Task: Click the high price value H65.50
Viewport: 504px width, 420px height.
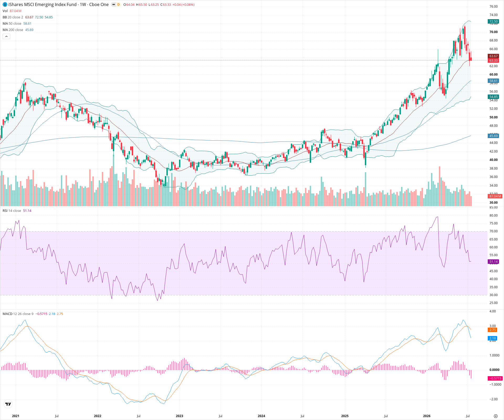Action: click(x=141, y=5)
